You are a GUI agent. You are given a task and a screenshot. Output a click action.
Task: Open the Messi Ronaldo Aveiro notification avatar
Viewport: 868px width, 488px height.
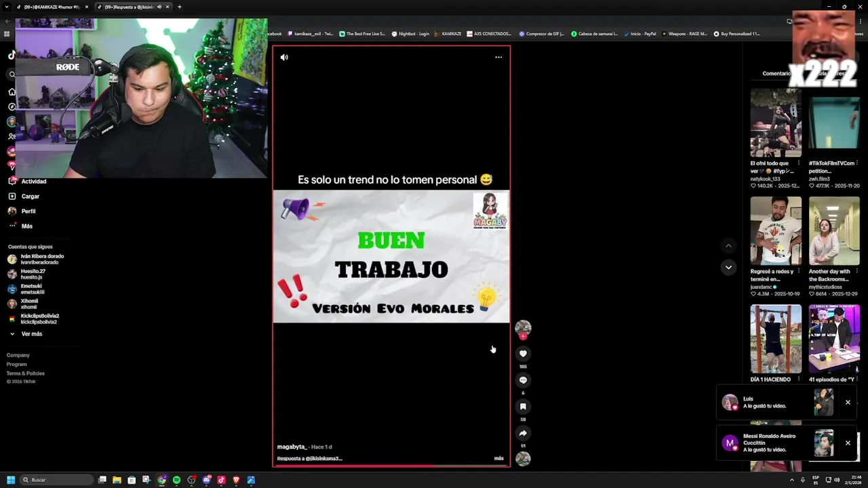click(x=730, y=443)
